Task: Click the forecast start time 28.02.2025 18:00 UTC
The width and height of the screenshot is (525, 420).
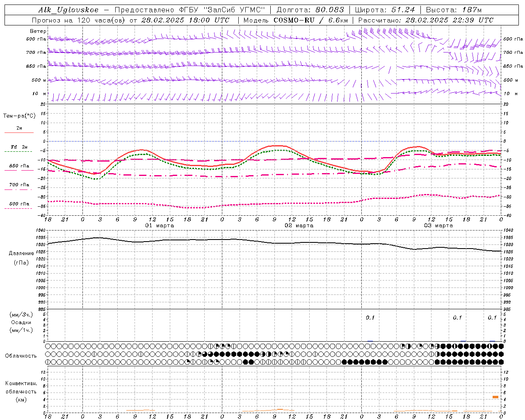Action: point(185,20)
